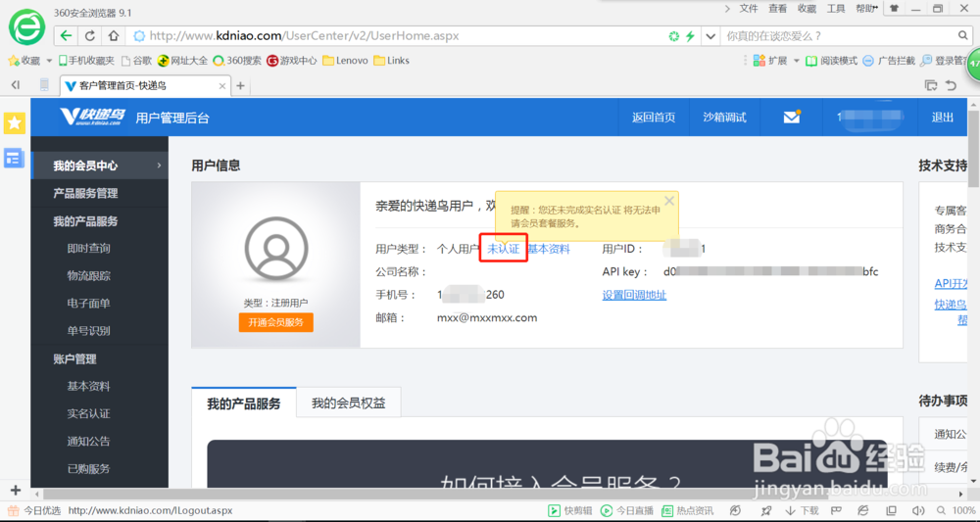Click the tab list restore icon

click(931, 85)
